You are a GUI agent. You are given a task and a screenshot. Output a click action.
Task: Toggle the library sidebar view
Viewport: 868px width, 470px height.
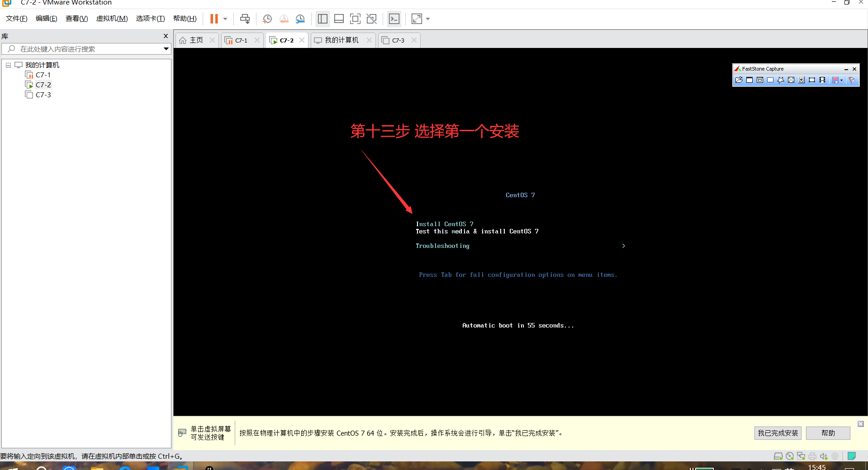coord(323,19)
